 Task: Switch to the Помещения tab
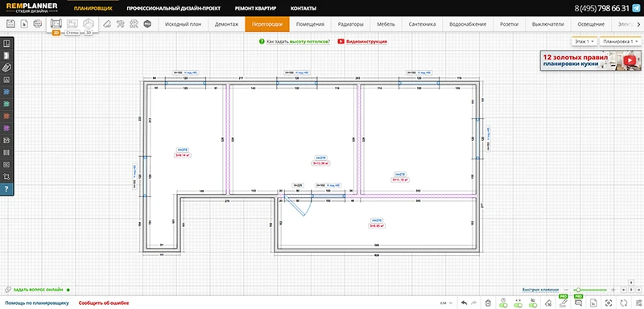(x=310, y=24)
